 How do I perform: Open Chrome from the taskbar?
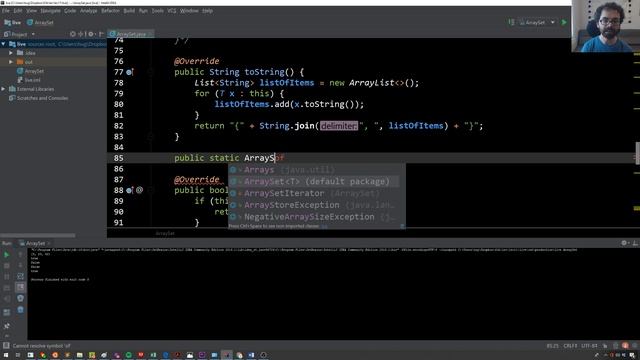pos(42,355)
